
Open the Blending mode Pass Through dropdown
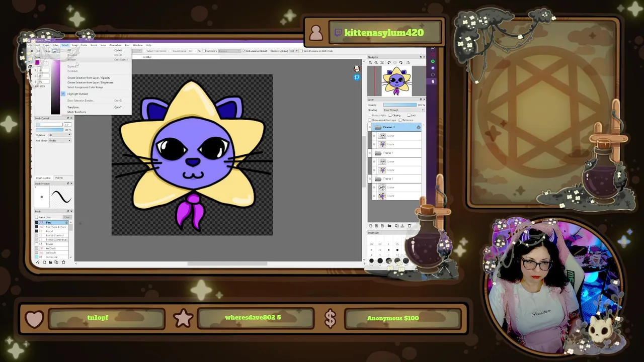(404, 110)
